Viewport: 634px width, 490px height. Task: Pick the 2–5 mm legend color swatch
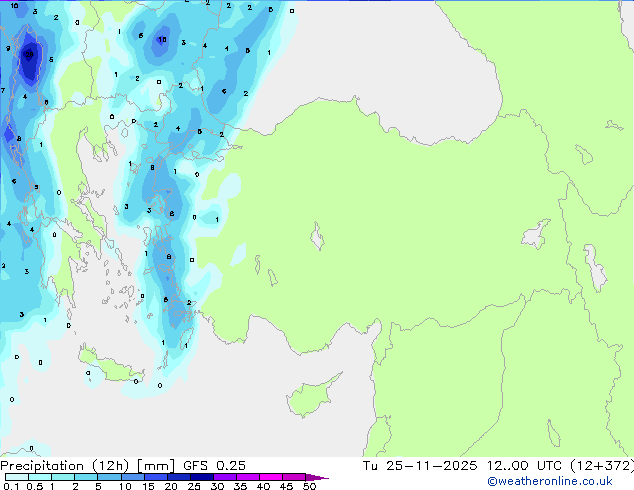[x=86, y=477]
